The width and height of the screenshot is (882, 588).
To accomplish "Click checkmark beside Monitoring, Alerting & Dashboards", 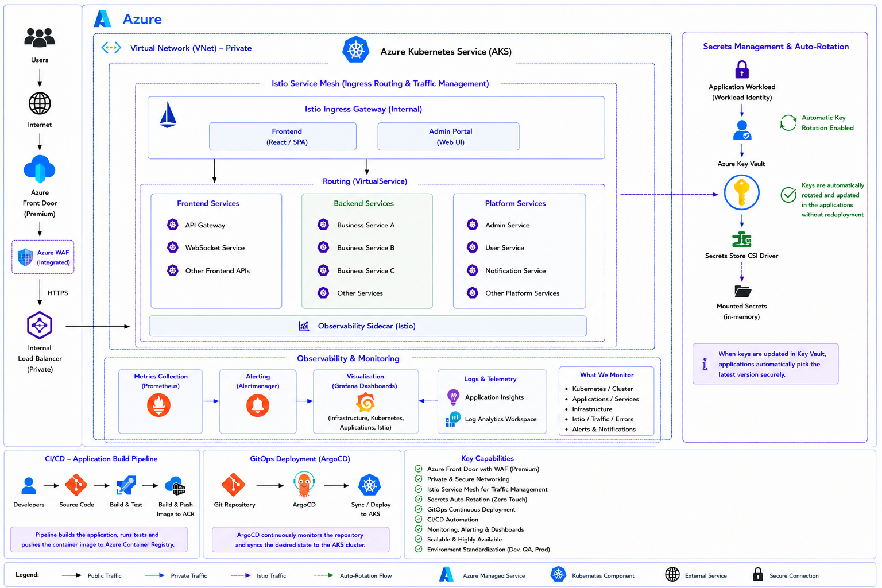I will pyautogui.click(x=419, y=529).
